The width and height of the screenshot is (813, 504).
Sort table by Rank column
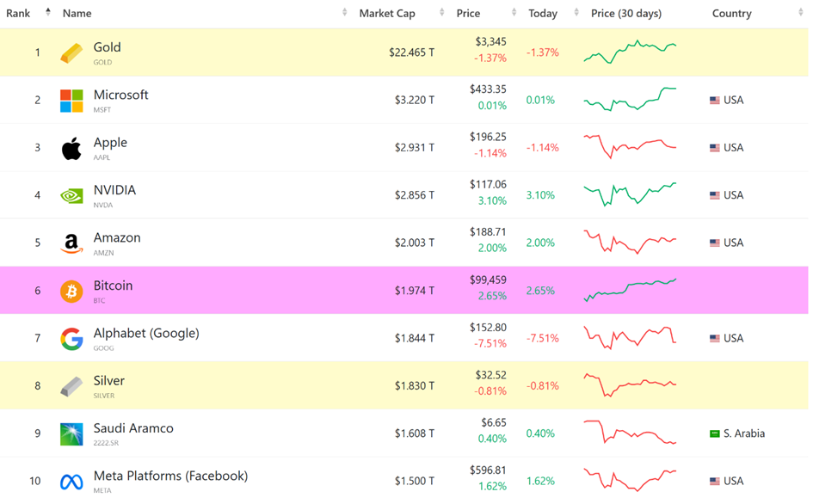[x=19, y=13]
